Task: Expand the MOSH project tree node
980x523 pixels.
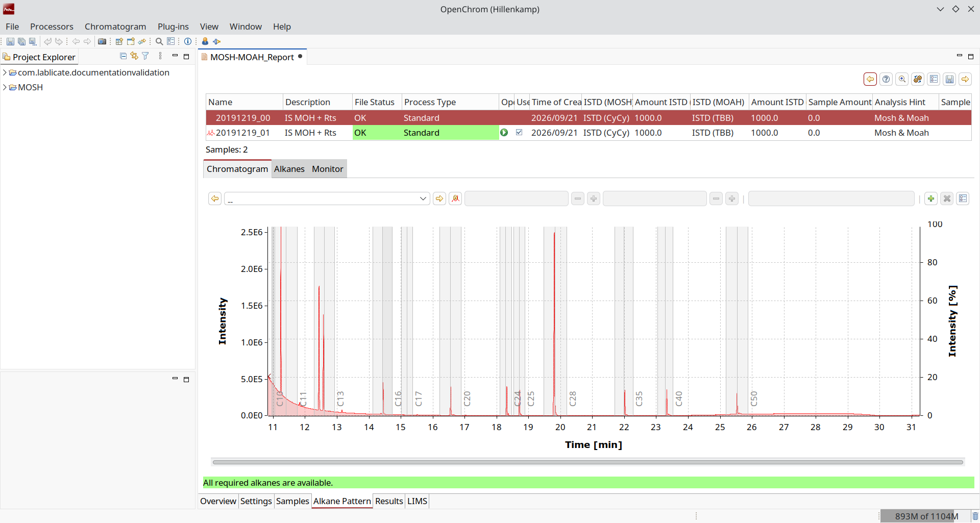Action: click(5, 87)
